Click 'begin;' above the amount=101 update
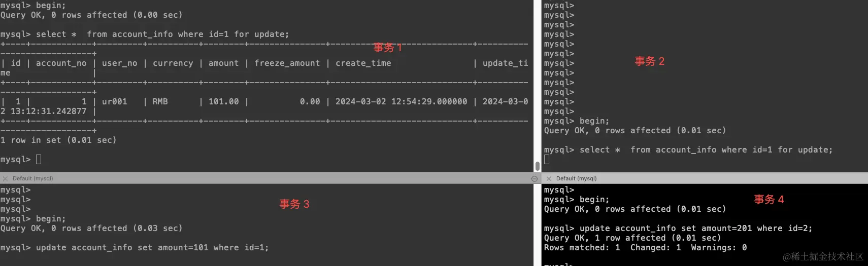The image size is (868, 266). click(51, 219)
